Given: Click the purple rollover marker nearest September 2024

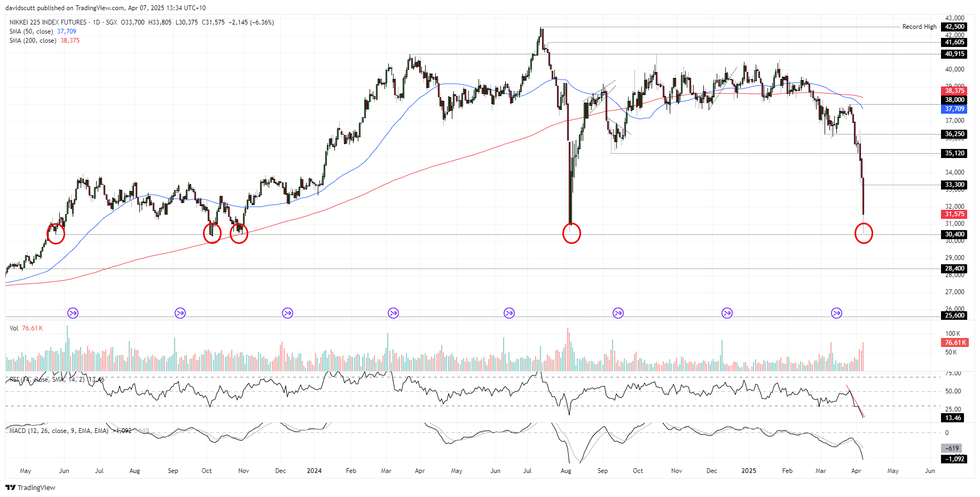Looking at the screenshot, I should point(618,313).
